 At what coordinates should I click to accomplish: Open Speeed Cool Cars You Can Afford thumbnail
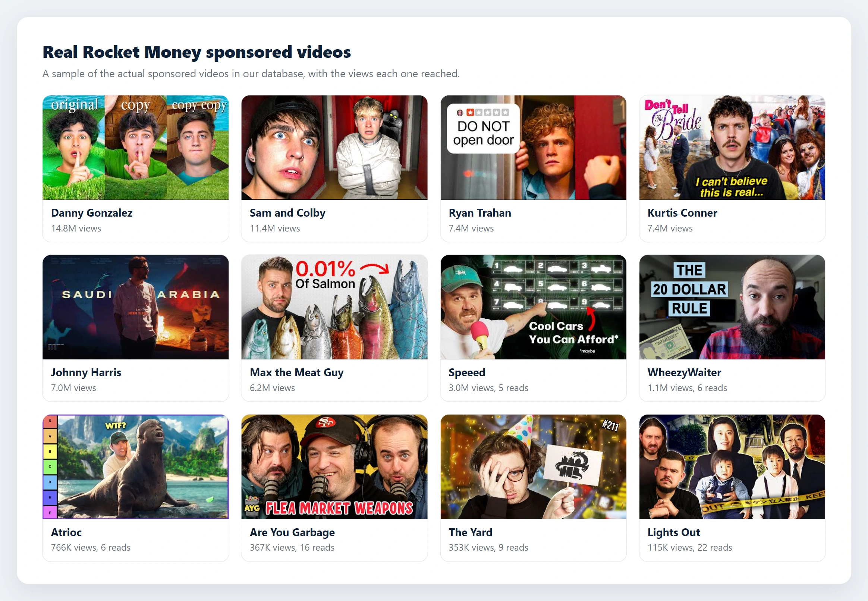coord(533,307)
